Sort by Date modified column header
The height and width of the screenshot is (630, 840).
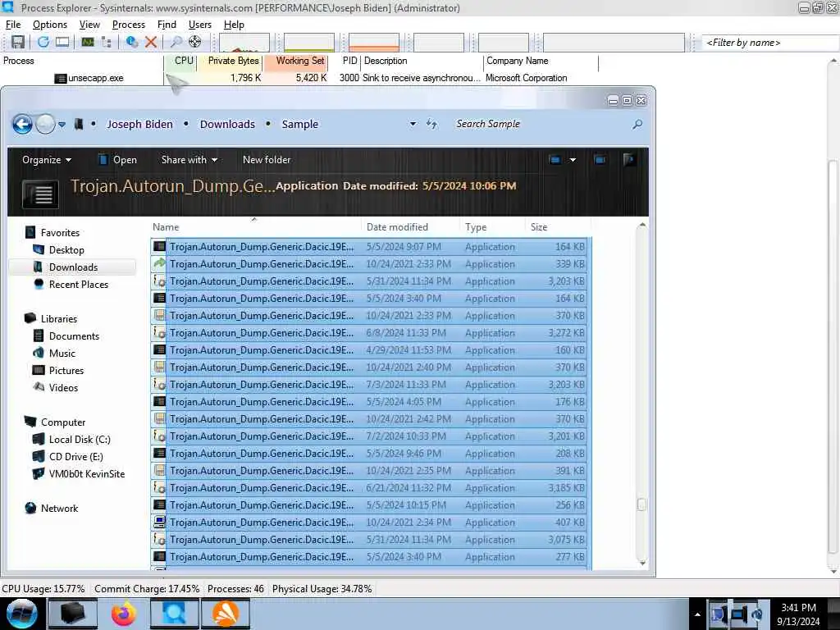coord(410,227)
